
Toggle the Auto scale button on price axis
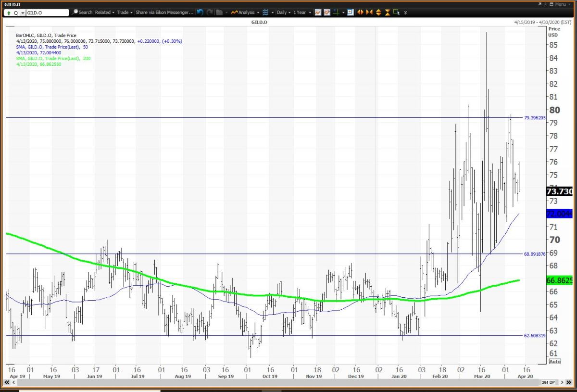[554, 361]
